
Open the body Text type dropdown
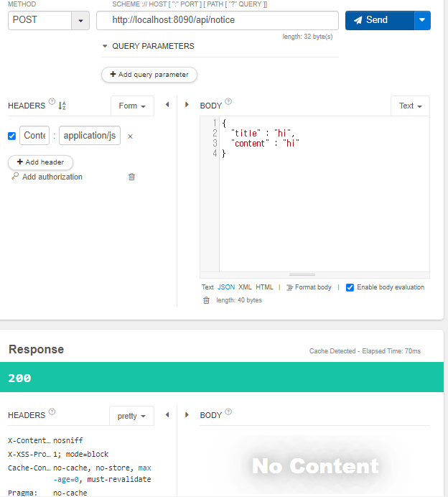point(410,106)
